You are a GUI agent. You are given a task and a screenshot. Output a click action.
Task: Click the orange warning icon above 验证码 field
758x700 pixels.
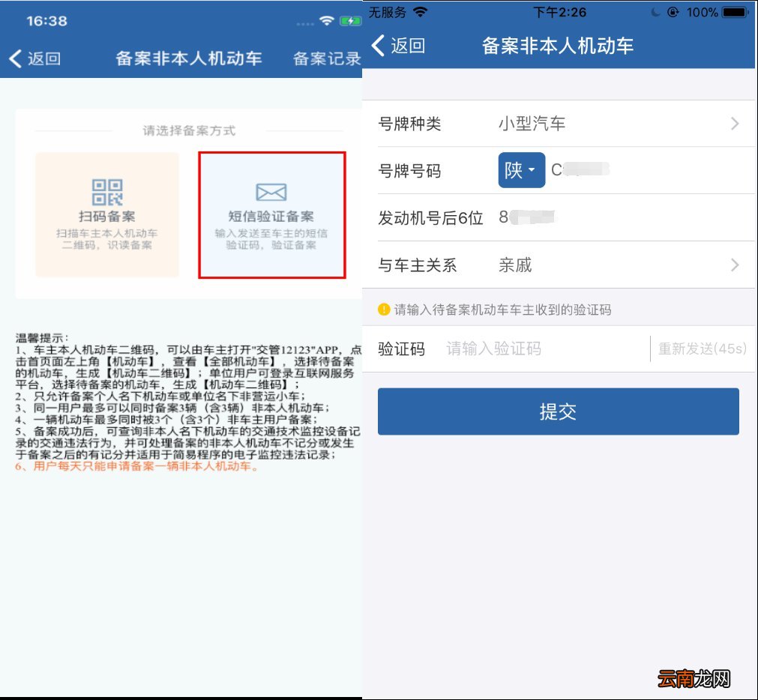click(x=384, y=307)
